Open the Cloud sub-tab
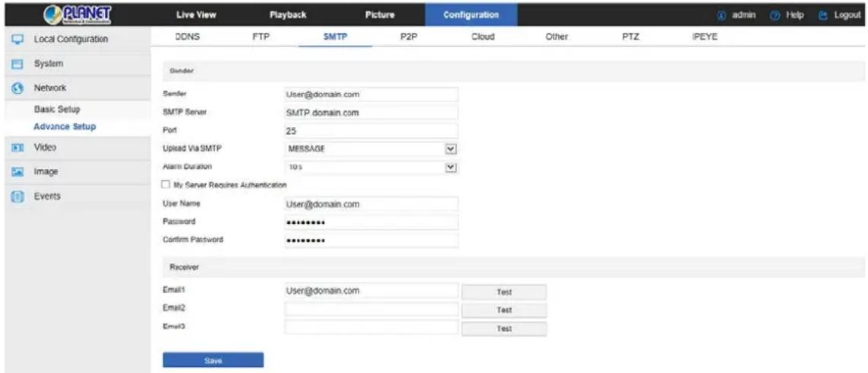The image size is (868, 373). (483, 37)
